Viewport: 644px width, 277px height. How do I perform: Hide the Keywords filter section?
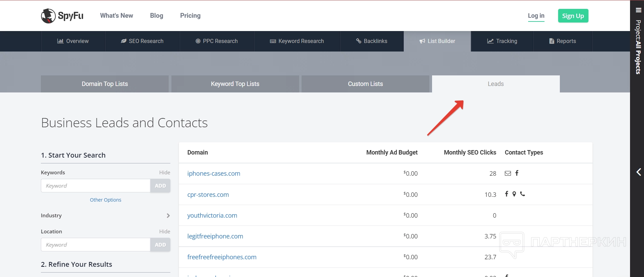point(165,173)
